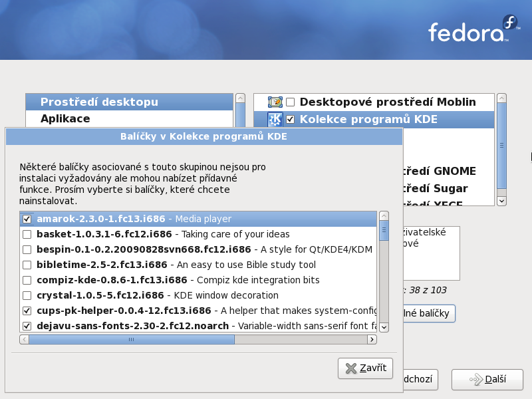
Task: Click up arrow on category list scrollbar
Action: point(240,98)
